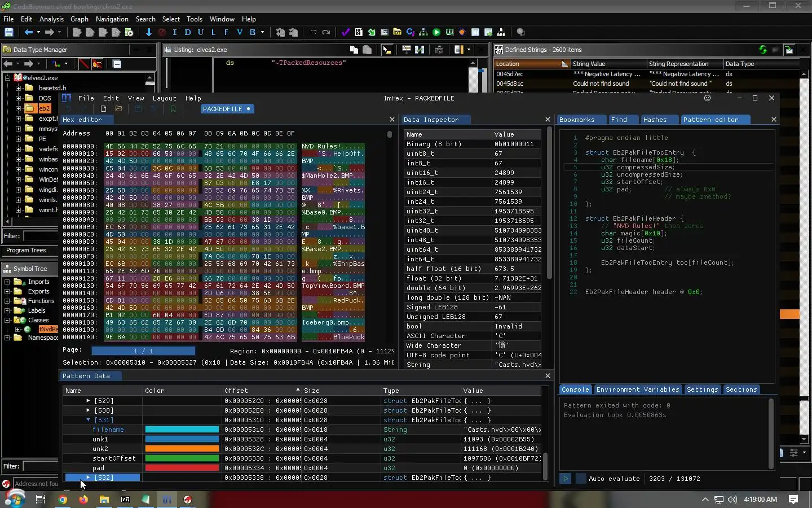Click the ImHex bookmark toolbar icon

173,109
